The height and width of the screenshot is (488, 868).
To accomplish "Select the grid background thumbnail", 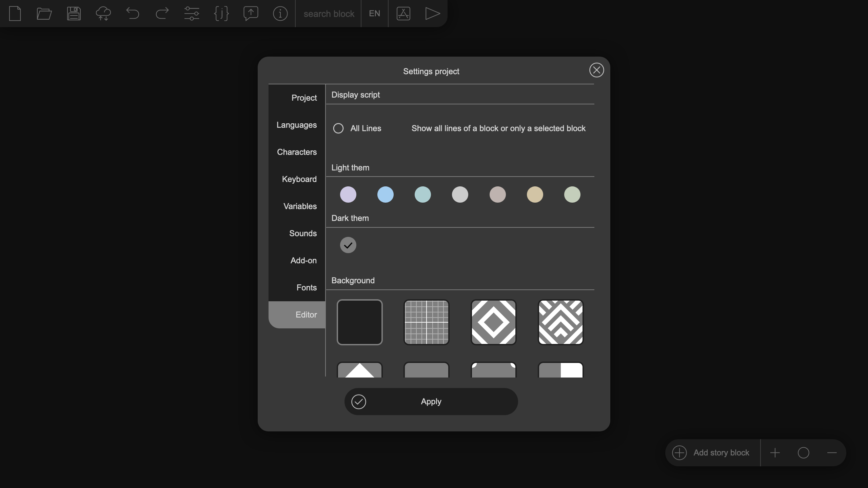I will tap(427, 322).
